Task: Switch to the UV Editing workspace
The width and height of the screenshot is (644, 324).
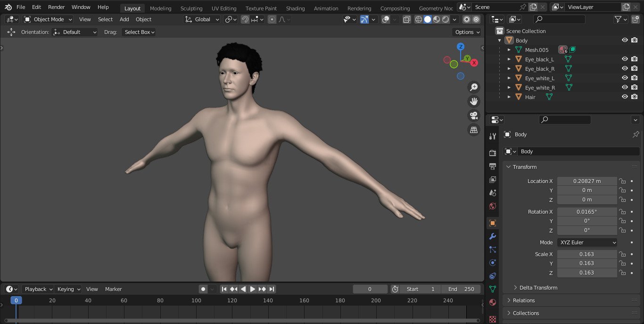Action: [x=224, y=8]
